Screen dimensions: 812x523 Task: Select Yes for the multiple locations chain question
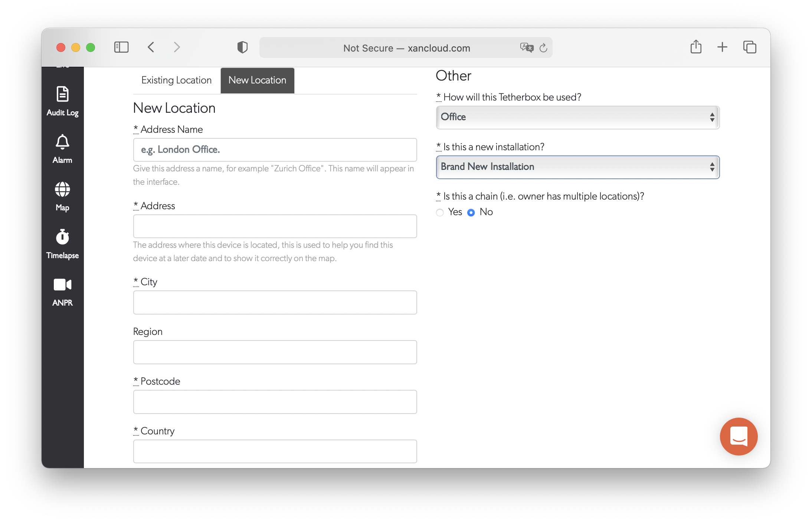pyautogui.click(x=440, y=212)
